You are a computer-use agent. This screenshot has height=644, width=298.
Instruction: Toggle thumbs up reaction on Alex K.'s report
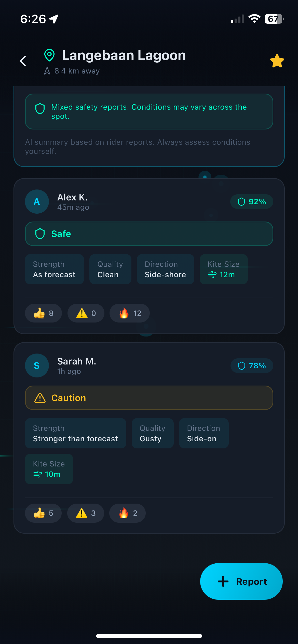click(x=43, y=313)
